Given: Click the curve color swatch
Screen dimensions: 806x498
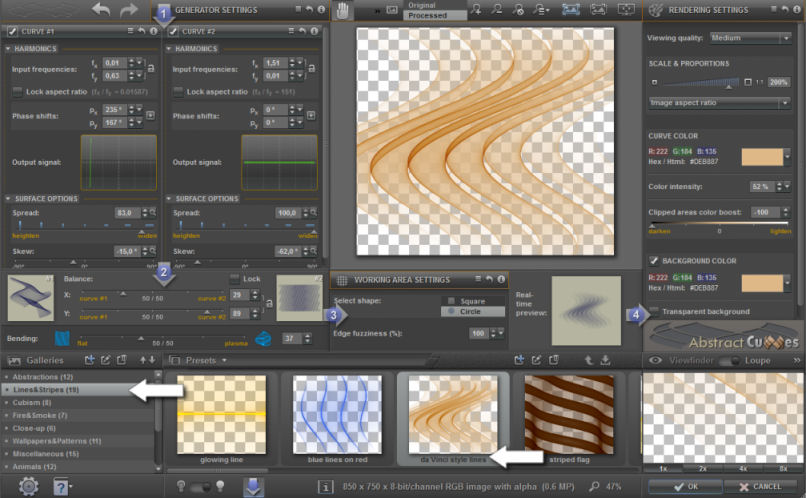Looking at the screenshot, I should [x=761, y=157].
